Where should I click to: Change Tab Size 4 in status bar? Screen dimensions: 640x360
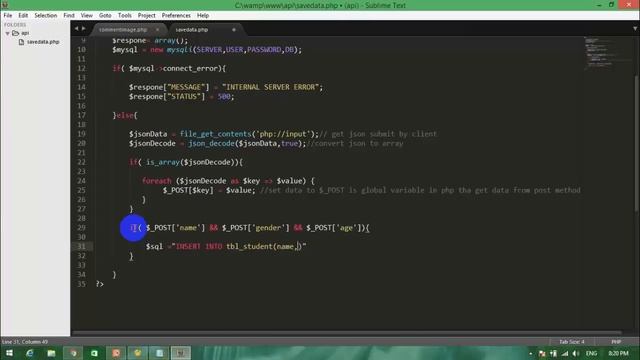pyautogui.click(x=571, y=342)
